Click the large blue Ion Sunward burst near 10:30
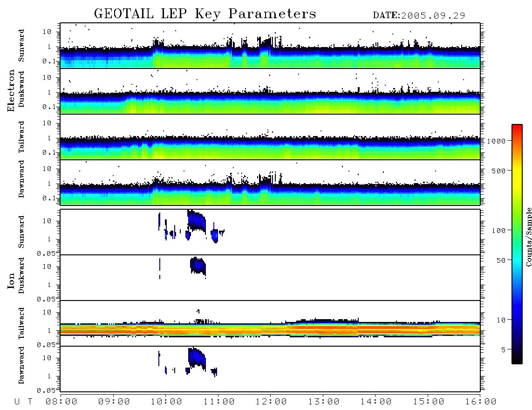 click(197, 221)
